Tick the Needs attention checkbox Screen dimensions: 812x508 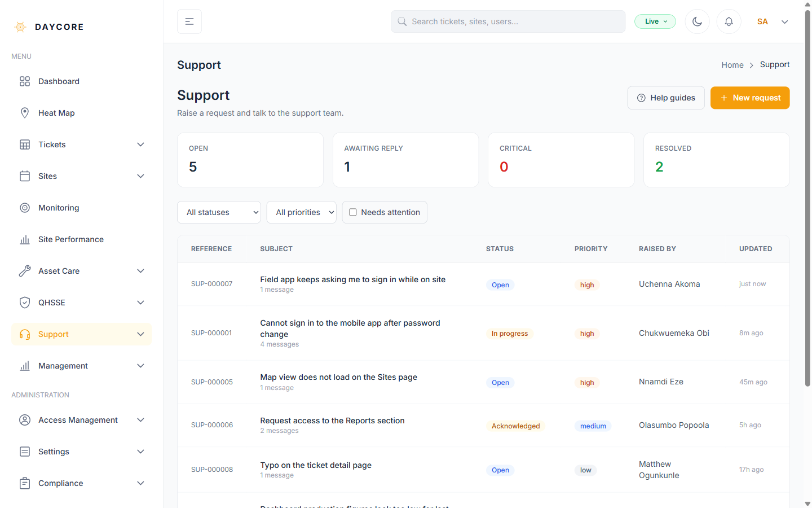tap(353, 212)
